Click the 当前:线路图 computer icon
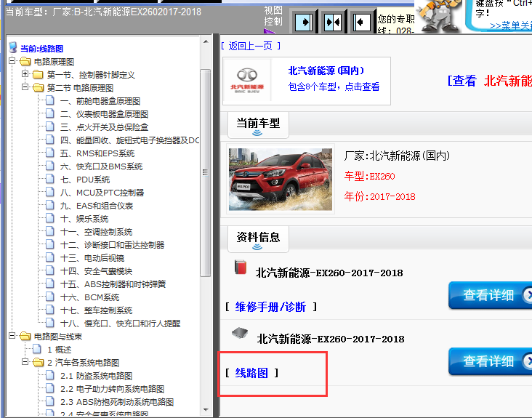Screen dimensions: 532x418 (x=13, y=47)
